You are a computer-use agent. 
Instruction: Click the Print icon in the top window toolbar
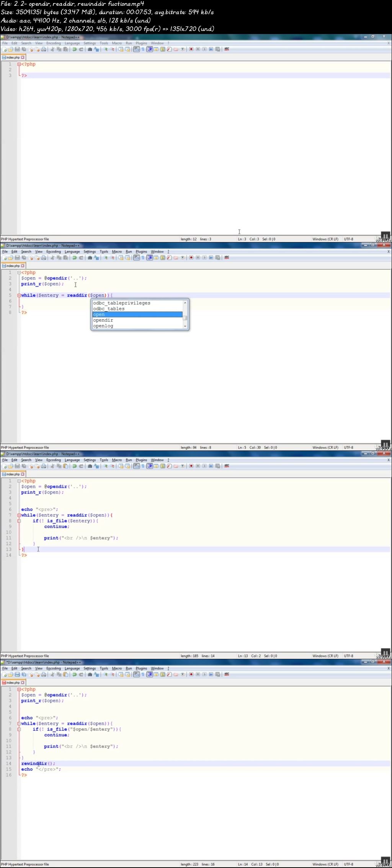click(x=44, y=49)
